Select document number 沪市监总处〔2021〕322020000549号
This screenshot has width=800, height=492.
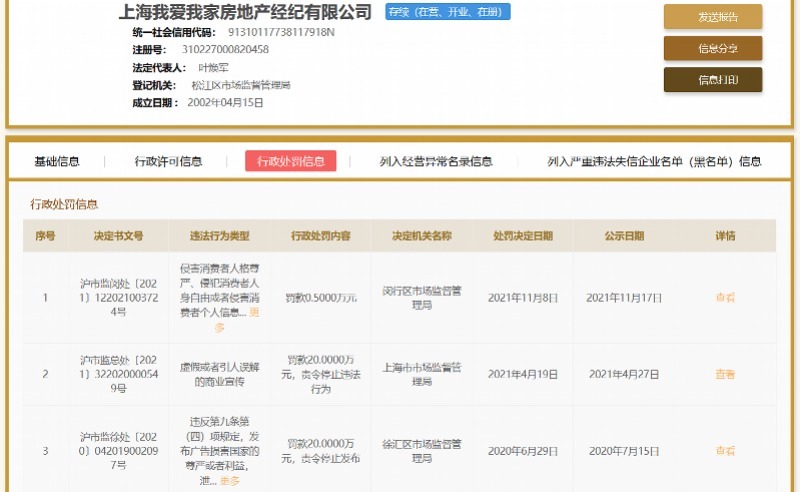(118, 374)
